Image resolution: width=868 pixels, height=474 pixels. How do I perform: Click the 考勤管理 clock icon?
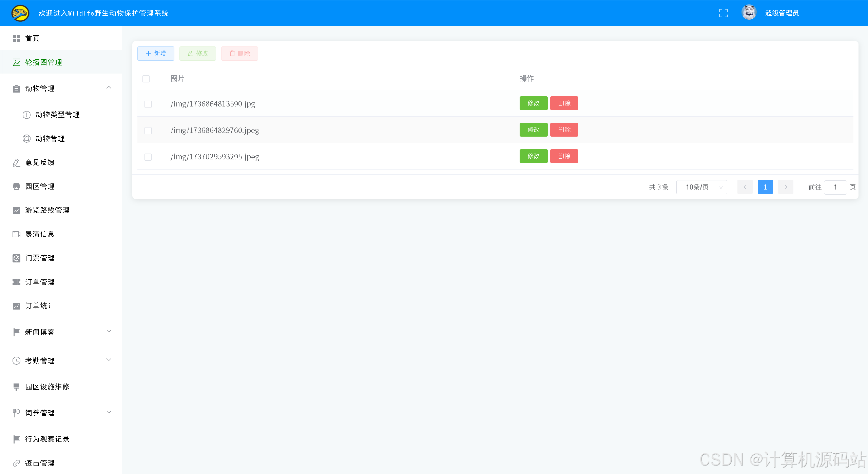coord(16,361)
